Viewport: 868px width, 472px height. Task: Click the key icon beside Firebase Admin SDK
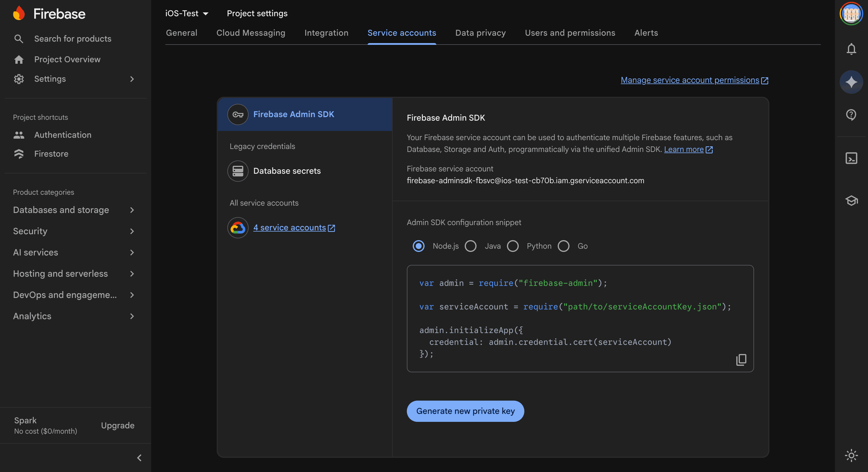(x=238, y=114)
